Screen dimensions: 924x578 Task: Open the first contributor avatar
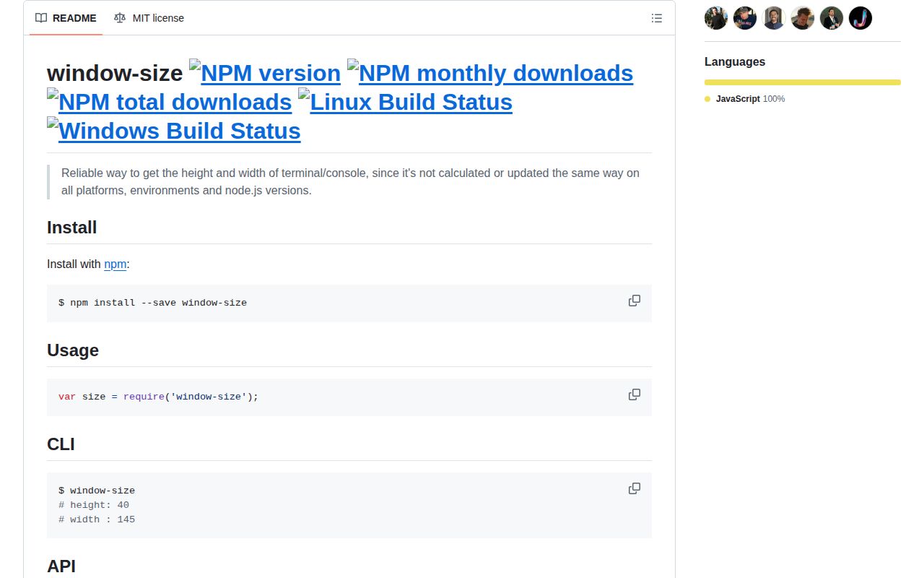[x=716, y=18]
